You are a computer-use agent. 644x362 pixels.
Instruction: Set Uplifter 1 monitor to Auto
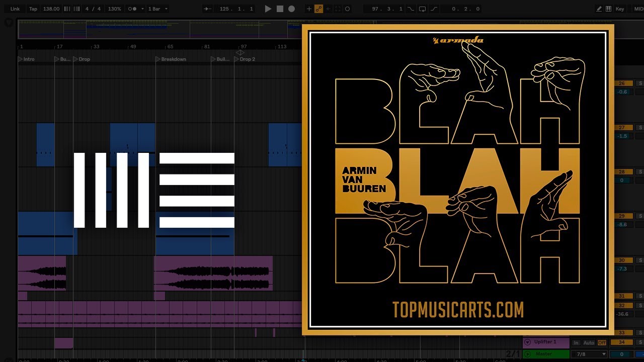tap(589, 343)
